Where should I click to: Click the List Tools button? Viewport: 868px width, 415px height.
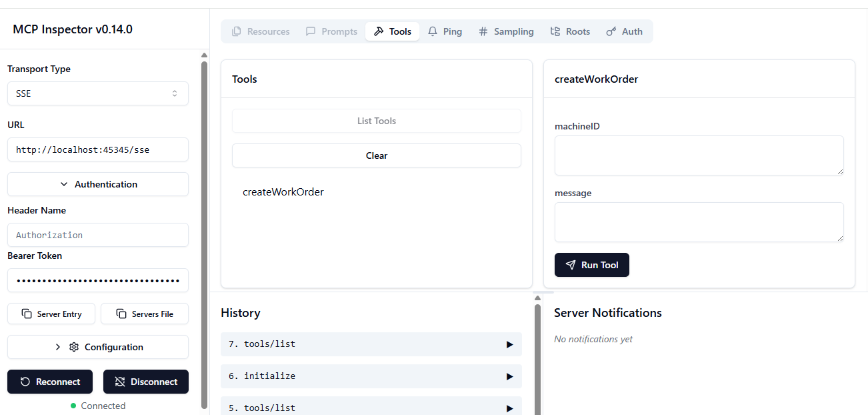click(377, 121)
